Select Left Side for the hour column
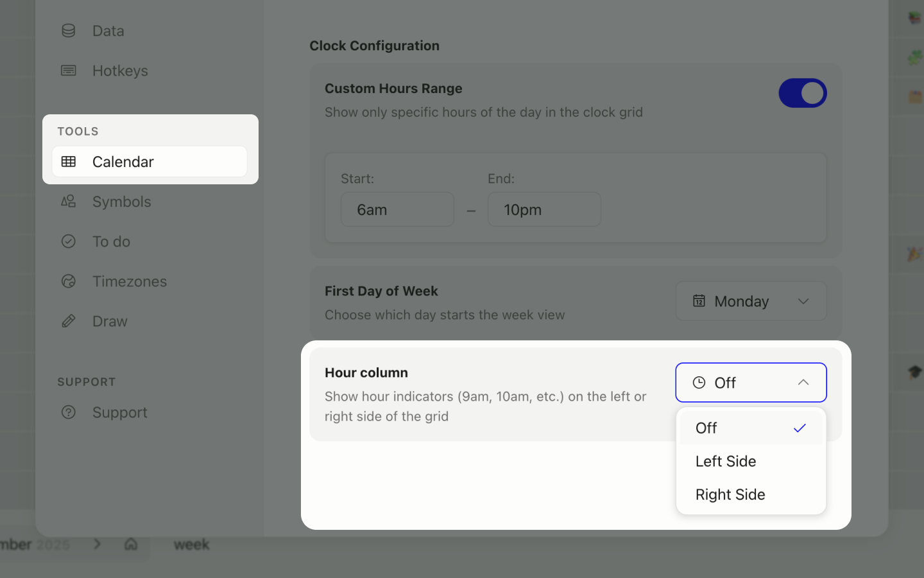924x578 pixels. (x=726, y=461)
